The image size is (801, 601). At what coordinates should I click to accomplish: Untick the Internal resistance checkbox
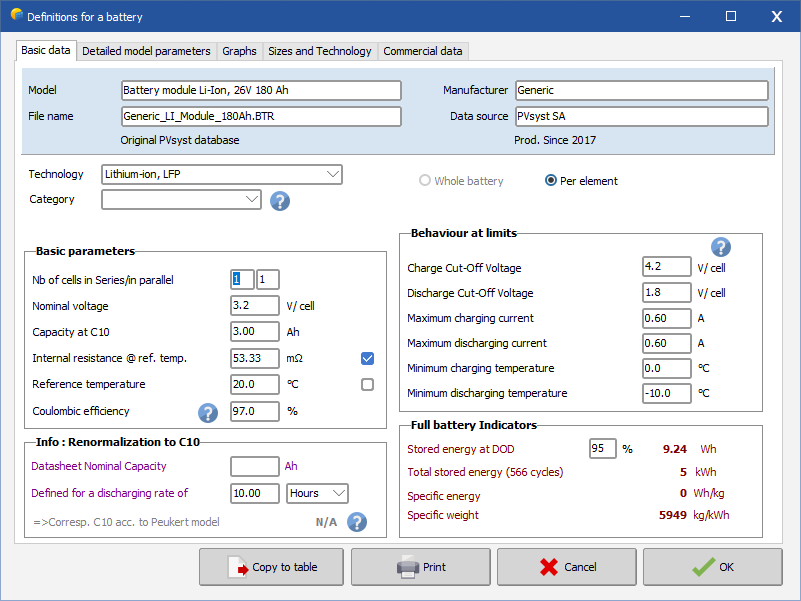click(367, 358)
